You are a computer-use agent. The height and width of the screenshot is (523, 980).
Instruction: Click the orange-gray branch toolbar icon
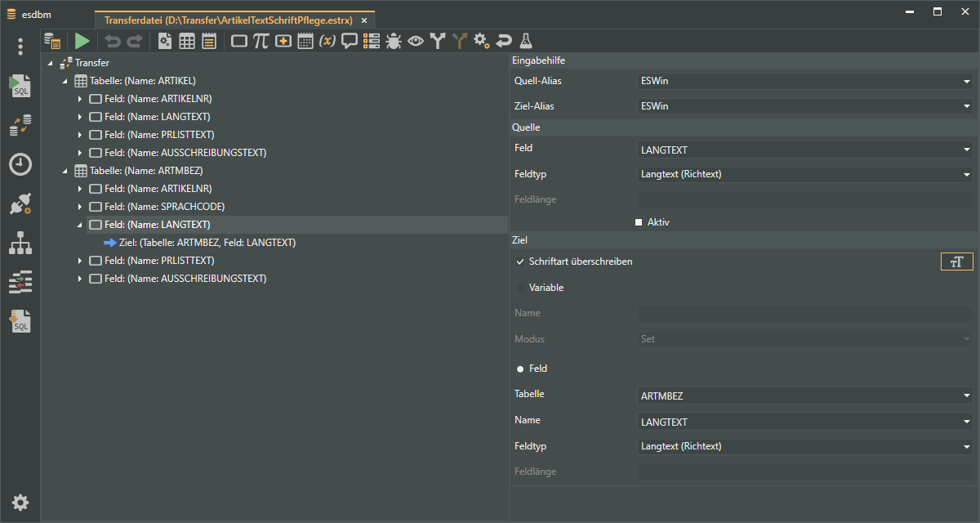point(460,41)
